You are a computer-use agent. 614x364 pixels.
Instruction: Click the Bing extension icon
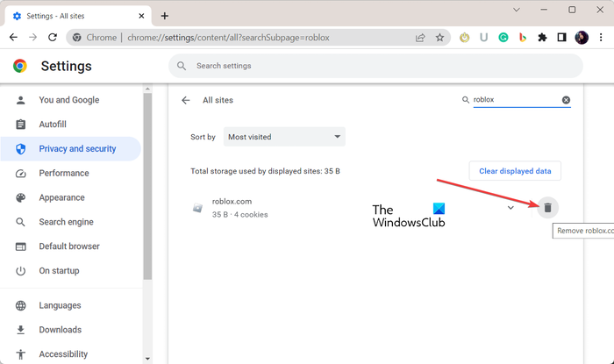[x=523, y=38]
